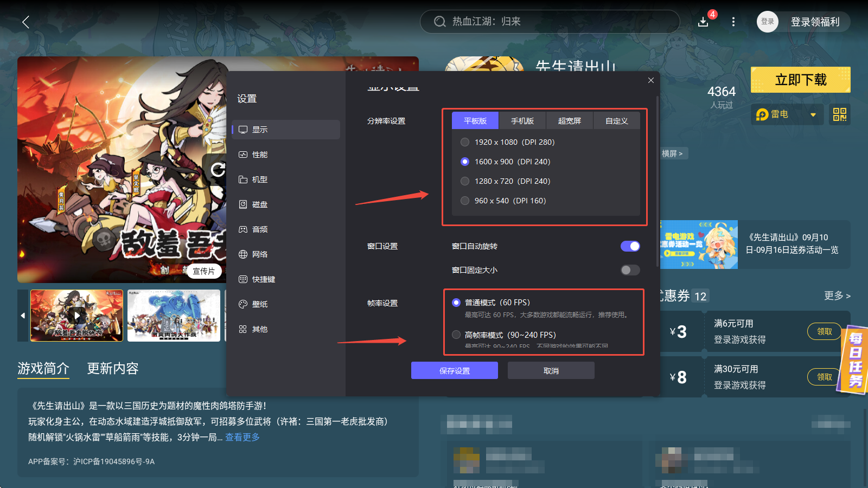Select the second screenshot thumbnail
The width and height of the screenshot is (868, 488).
pos(174,316)
